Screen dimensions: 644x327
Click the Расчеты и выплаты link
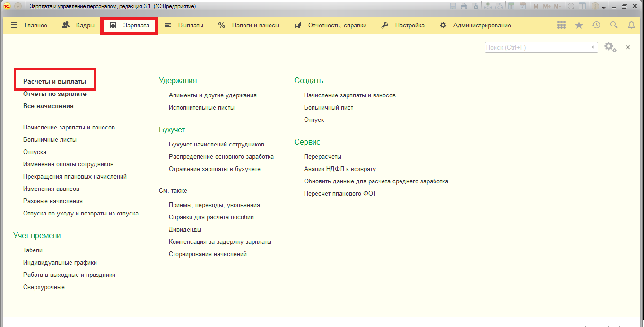point(55,81)
